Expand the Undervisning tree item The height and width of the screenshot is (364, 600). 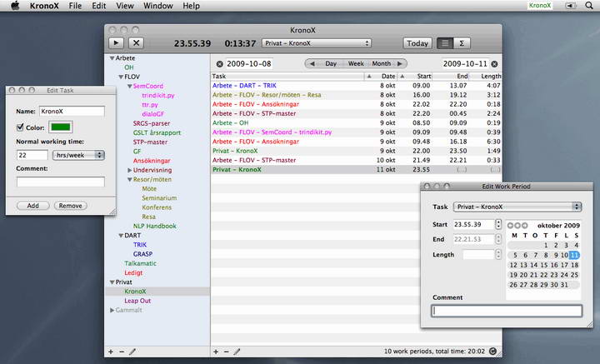[x=130, y=170]
